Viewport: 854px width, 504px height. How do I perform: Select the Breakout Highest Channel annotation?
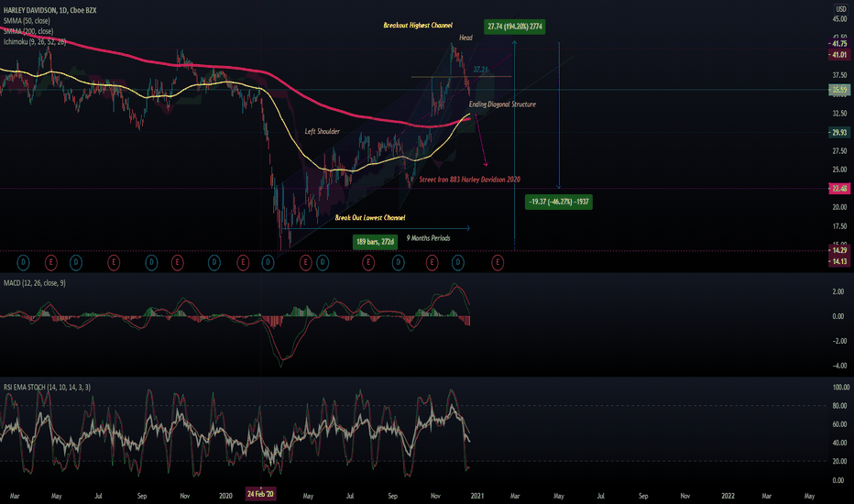click(x=418, y=25)
